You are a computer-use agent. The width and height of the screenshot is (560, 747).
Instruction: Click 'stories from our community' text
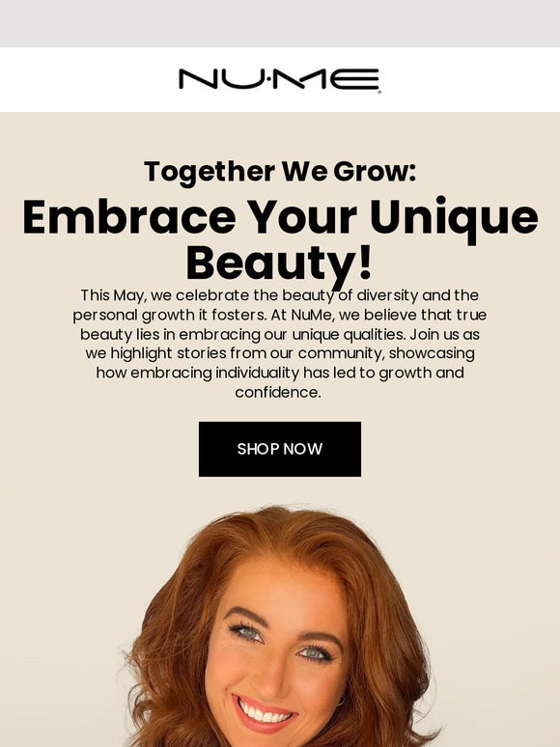pyautogui.click(x=279, y=353)
